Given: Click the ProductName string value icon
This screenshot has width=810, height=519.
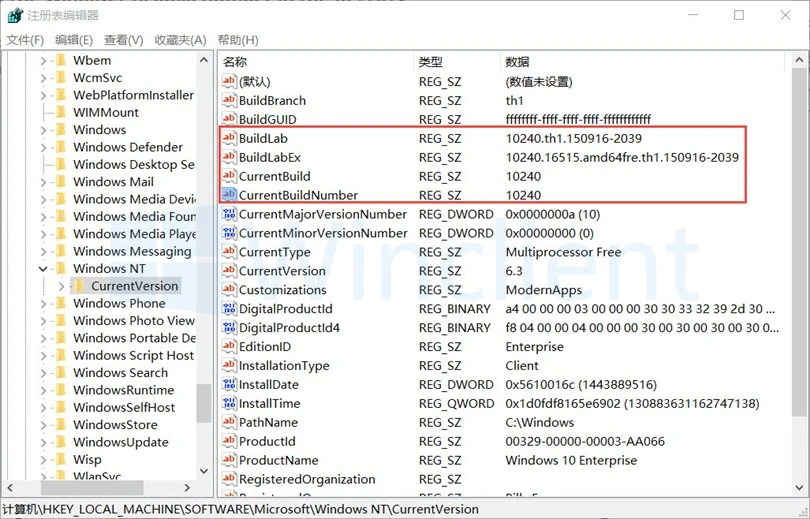Looking at the screenshot, I should click(x=229, y=461).
